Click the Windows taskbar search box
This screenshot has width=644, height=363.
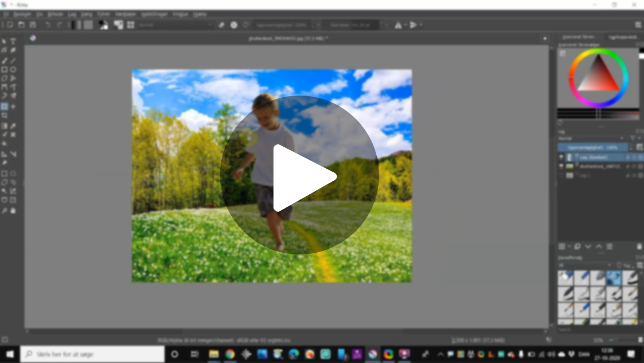point(93,354)
